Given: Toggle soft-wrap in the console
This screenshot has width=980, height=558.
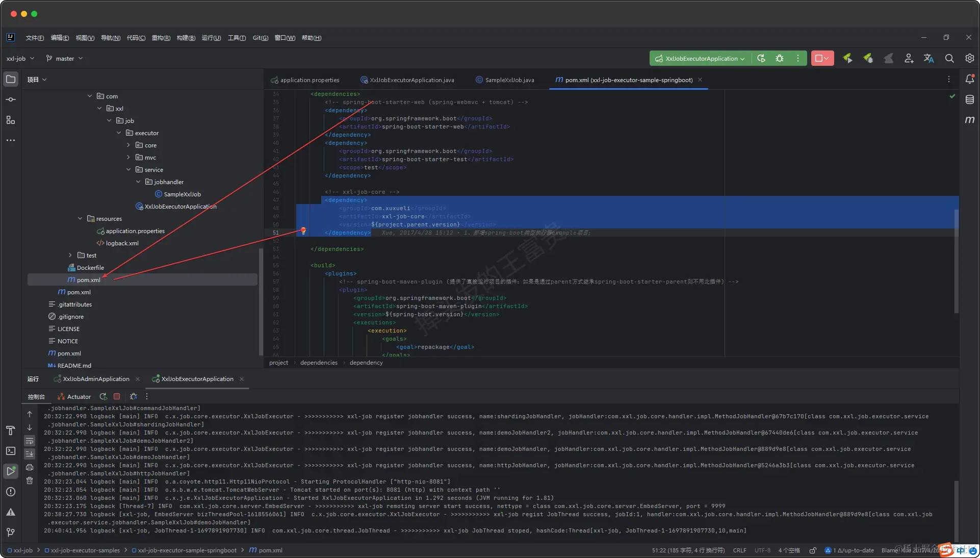Looking at the screenshot, I should click(30, 441).
